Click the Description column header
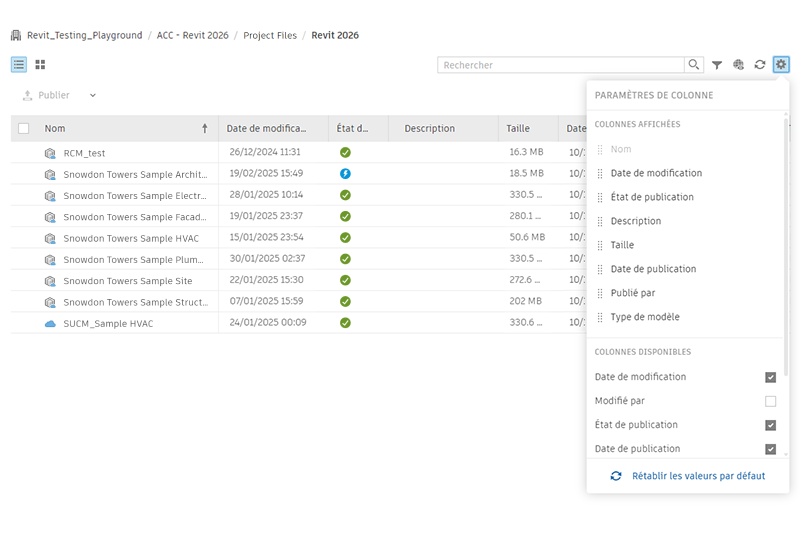Image resolution: width=800 pixels, height=547 pixels. point(430,129)
